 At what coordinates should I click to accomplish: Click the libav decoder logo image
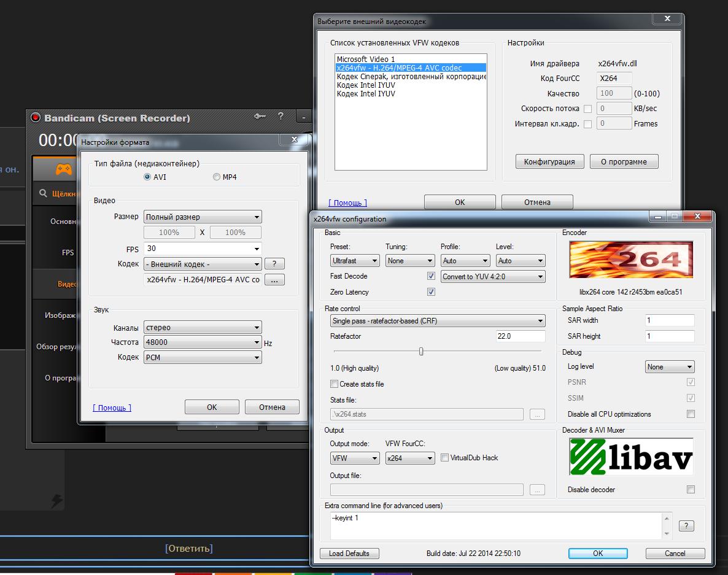[631, 457]
